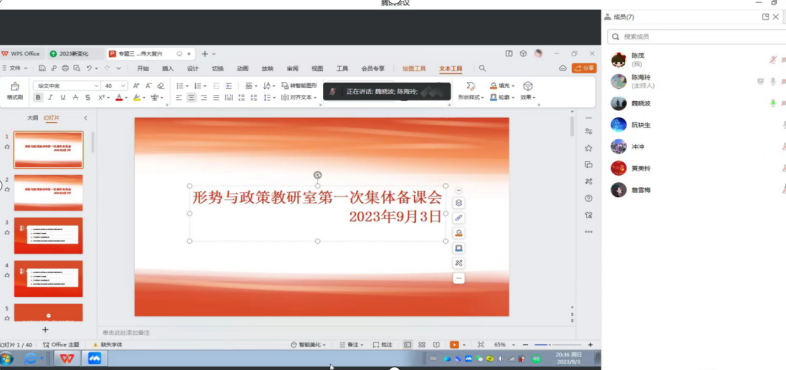786x370 pixels.
Task: Open the font name dropdown
Action: coord(67,86)
